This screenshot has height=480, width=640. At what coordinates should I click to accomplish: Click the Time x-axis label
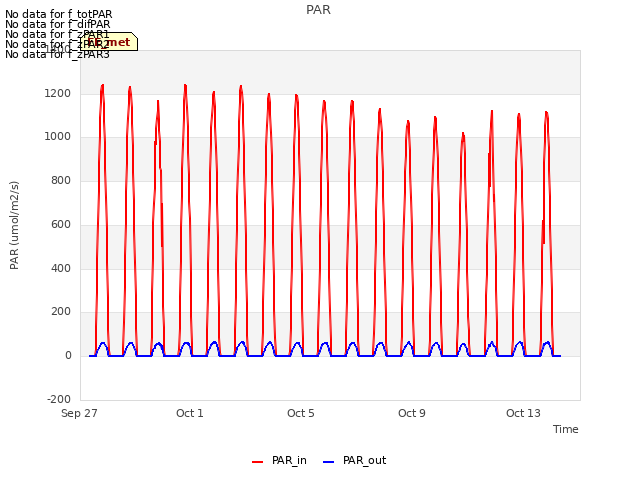(x=566, y=429)
